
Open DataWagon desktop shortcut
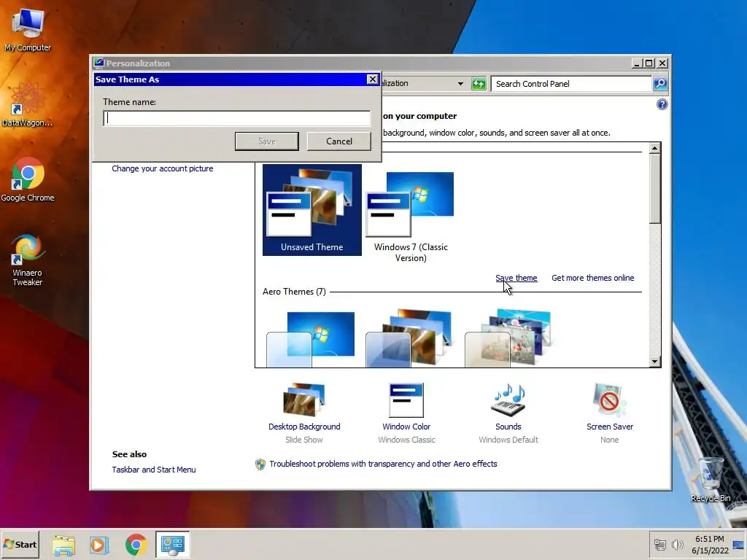pos(27,104)
